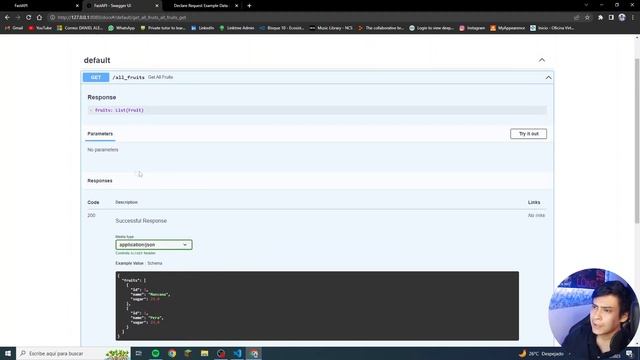Collapse the GET /all_fruits operation
The width and height of the screenshot is (640, 360).
tap(548, 78)
